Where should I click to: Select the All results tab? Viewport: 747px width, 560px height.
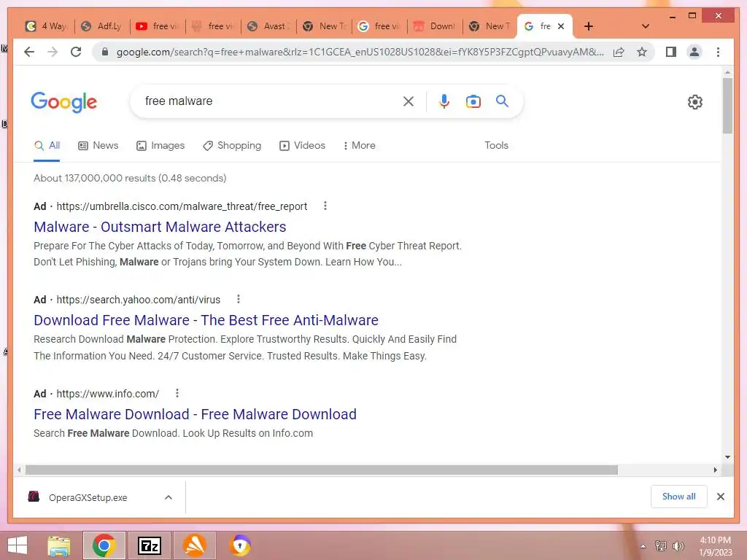47,146
